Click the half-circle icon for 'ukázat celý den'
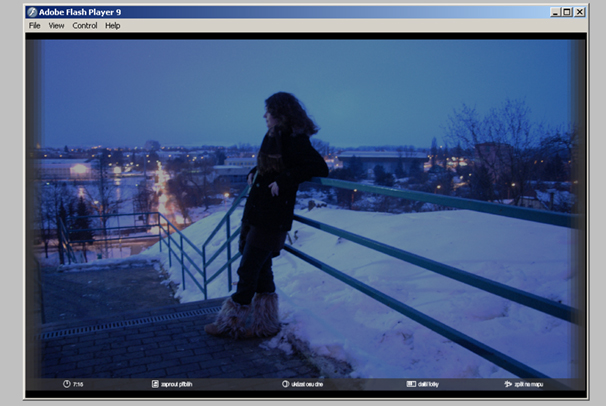Screen dimensions: 606x406 (x=285, y=384)
